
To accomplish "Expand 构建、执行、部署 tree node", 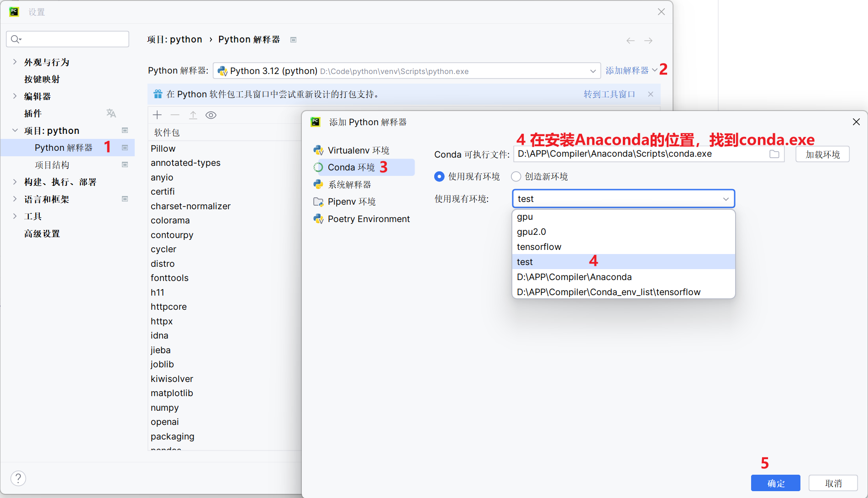I will coord(15,182).
